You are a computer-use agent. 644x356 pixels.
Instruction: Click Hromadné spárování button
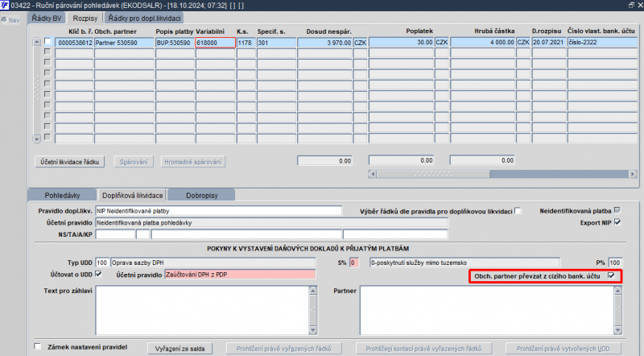[193, 162]
